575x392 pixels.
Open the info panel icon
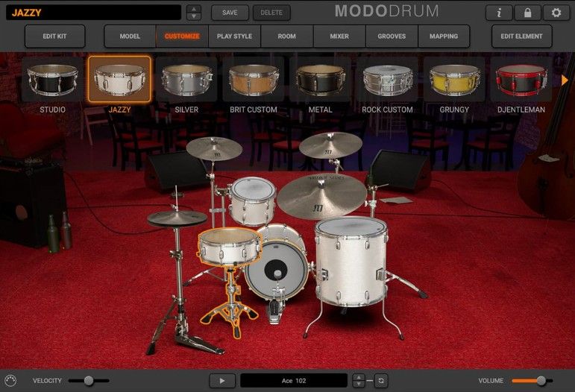[x=498, y=13]
